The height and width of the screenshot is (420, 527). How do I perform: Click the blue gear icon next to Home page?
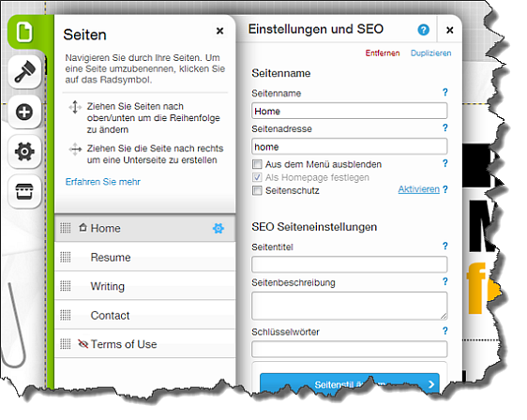218,229
